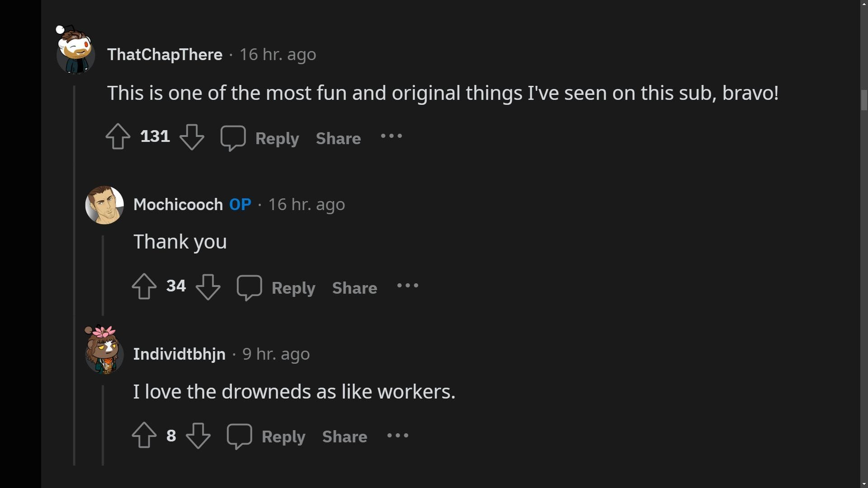Open ThatChapThere's profile

pyautogui.click(x=165, y=54)
